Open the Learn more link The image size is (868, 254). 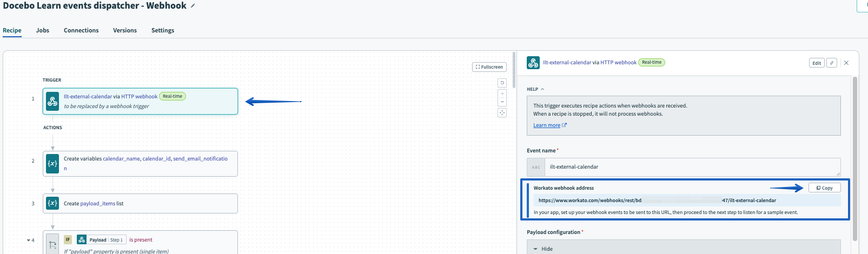click(550, 125)
